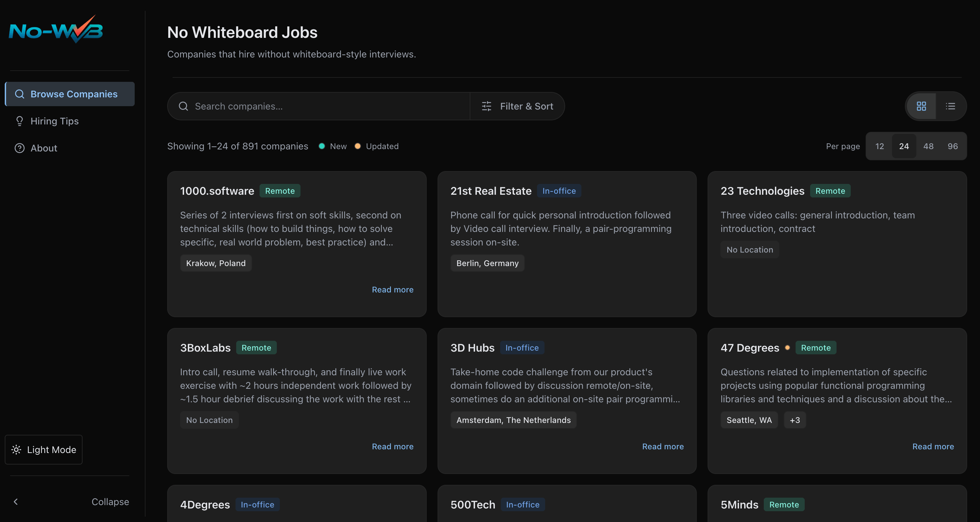Show 48 companies per page

coord(928,146)
